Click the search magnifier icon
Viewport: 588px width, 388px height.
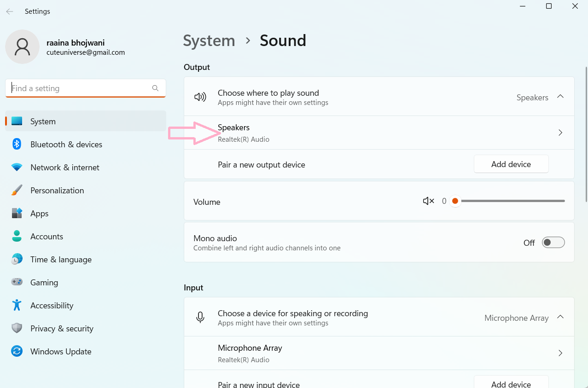pyautogui.click(x=155, y=88)
